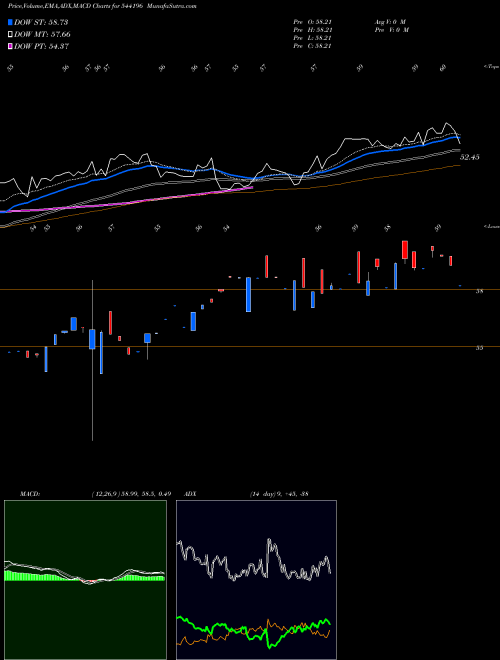This screenshot has height=660, width=500.
Task: Select the DOW ST 58.73 label
Action: pos(41,22)
